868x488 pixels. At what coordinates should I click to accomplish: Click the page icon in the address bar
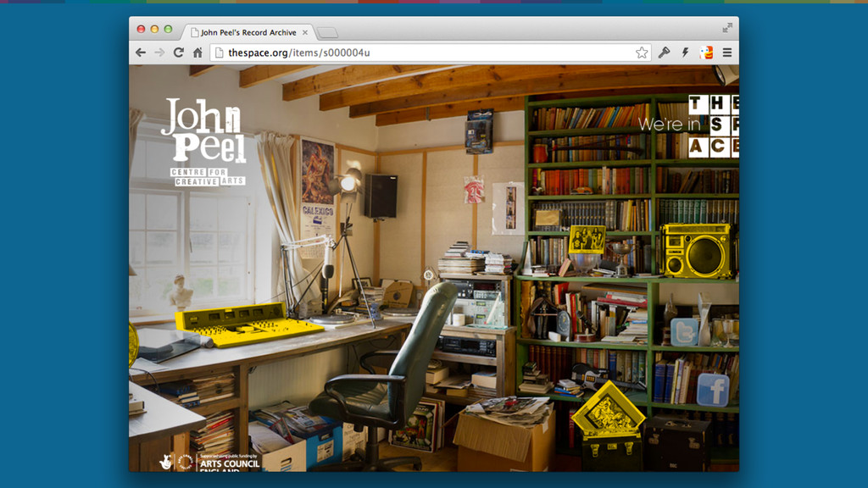tap(220, 53)
